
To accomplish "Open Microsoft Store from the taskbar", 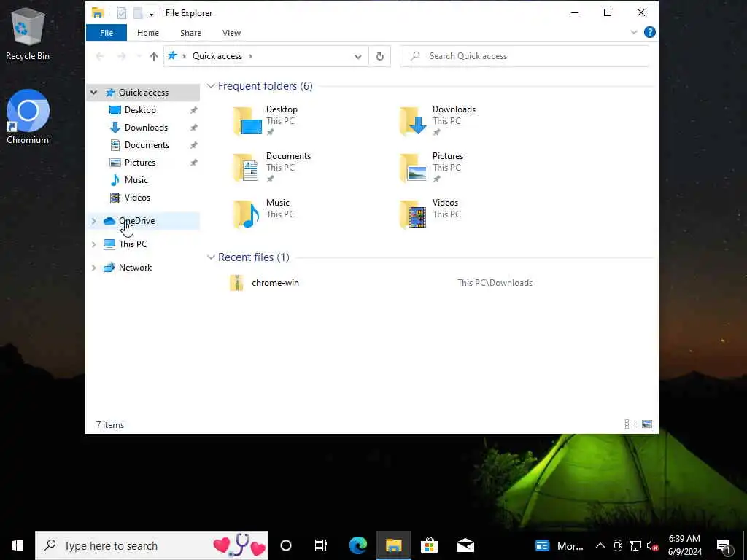I will (x=429, y=545).
